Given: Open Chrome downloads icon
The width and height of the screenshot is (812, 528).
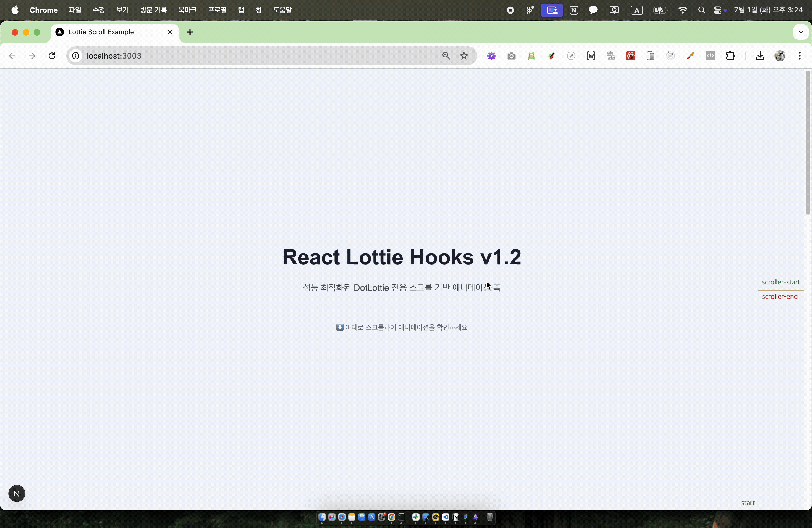Looking at the screenshot, I should (760, 56).
